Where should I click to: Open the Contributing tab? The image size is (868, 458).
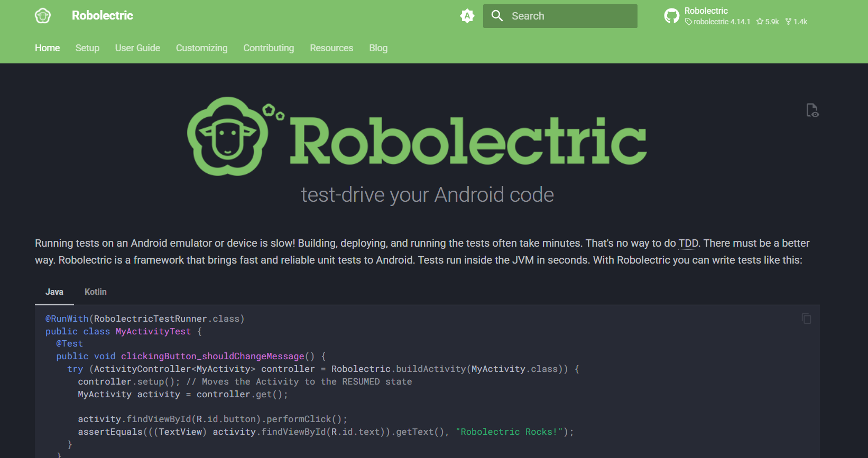[x=269, y=48]
